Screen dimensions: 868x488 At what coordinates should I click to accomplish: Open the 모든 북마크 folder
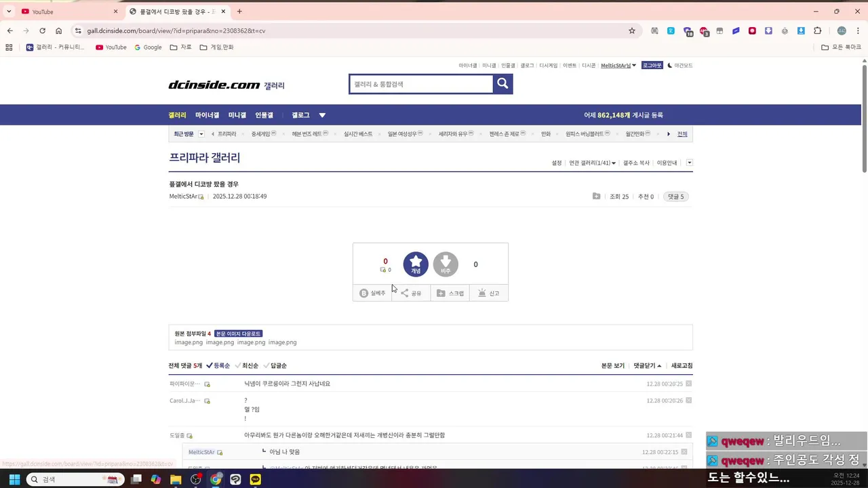click(841, 47)
